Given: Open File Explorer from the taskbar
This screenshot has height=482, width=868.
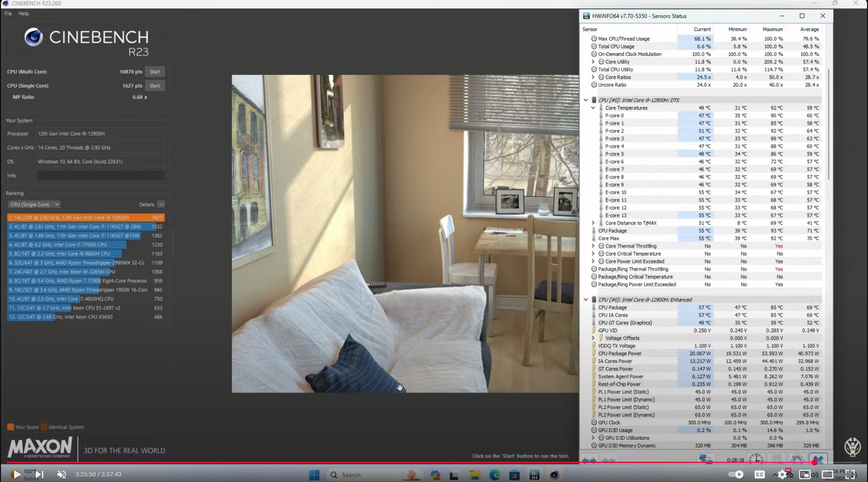Looking at the screenshot, I should [474, 475].
